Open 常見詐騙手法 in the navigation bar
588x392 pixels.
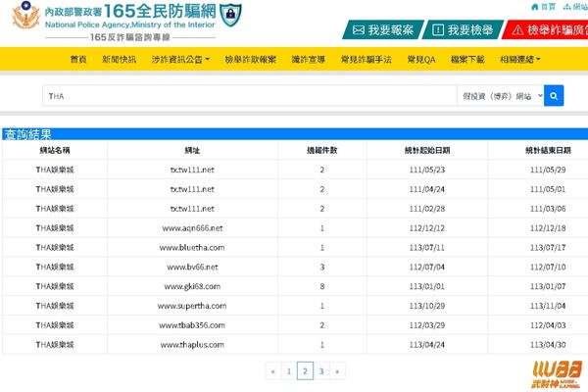tap(366, 59)
